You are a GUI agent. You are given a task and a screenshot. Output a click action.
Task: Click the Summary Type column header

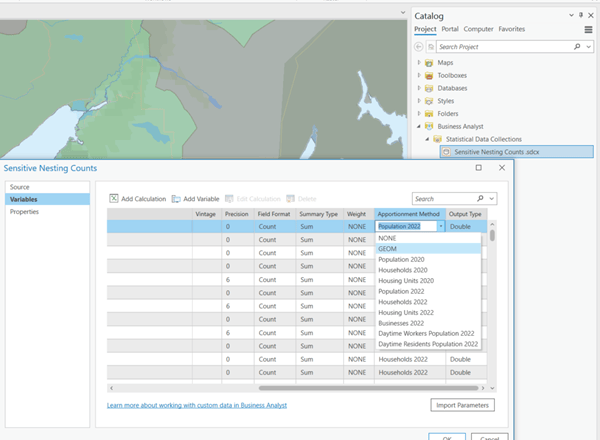(318, 214)
